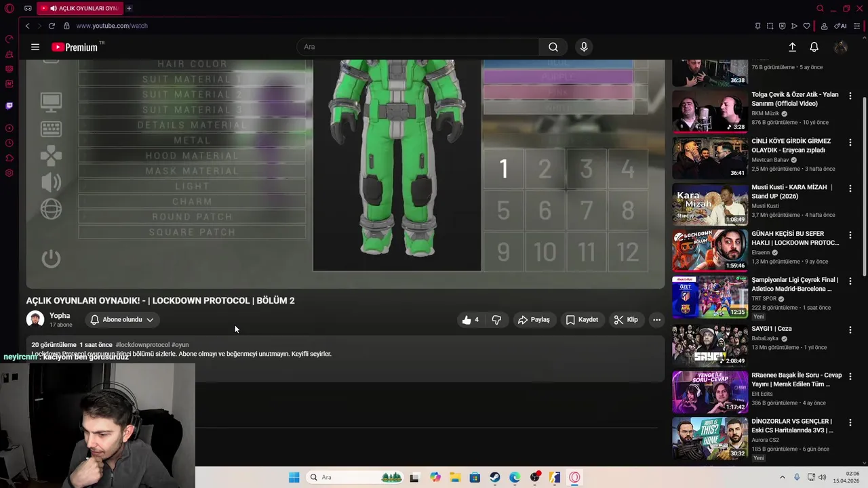Open the Yopha channel name link

[60, 316]
